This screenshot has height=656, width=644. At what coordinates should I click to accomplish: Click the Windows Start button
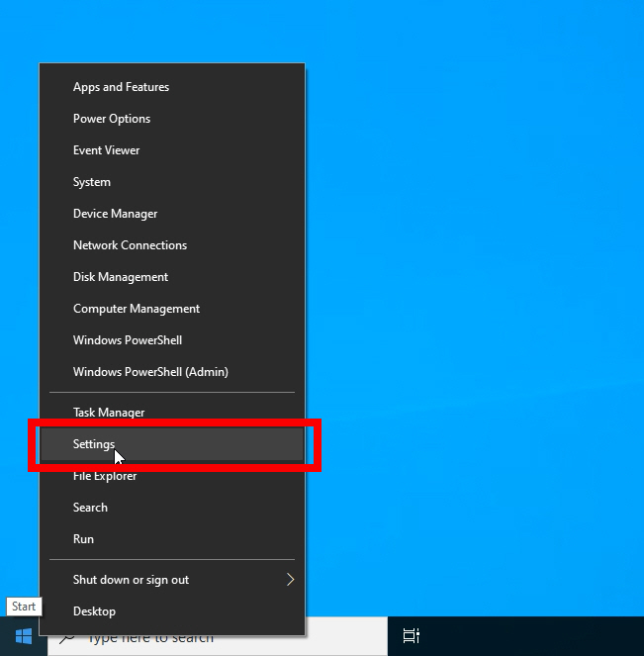pos(24,636)
